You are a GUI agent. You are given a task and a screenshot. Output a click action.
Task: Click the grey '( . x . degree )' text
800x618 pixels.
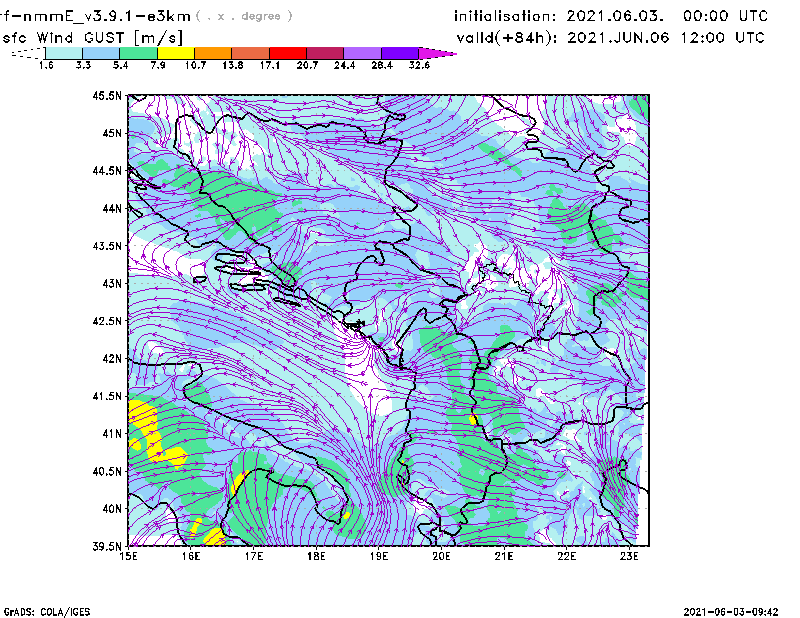point(244,16)
